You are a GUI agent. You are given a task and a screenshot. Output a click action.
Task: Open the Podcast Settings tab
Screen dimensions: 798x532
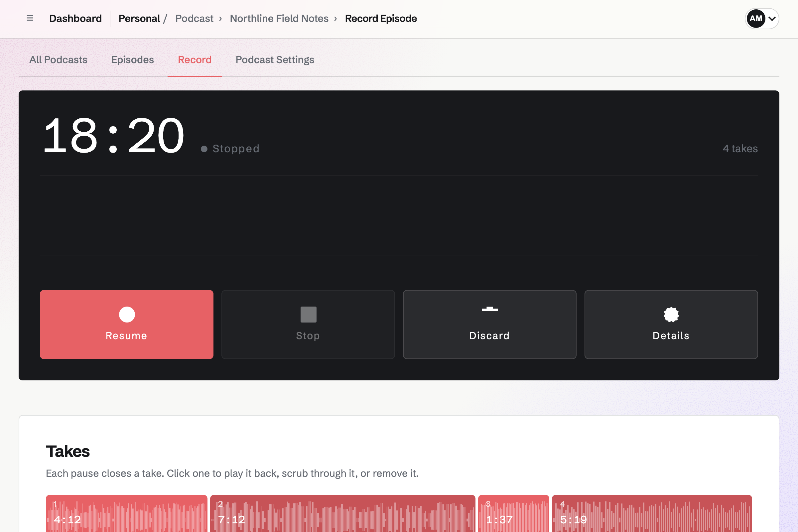click(275, 60)
